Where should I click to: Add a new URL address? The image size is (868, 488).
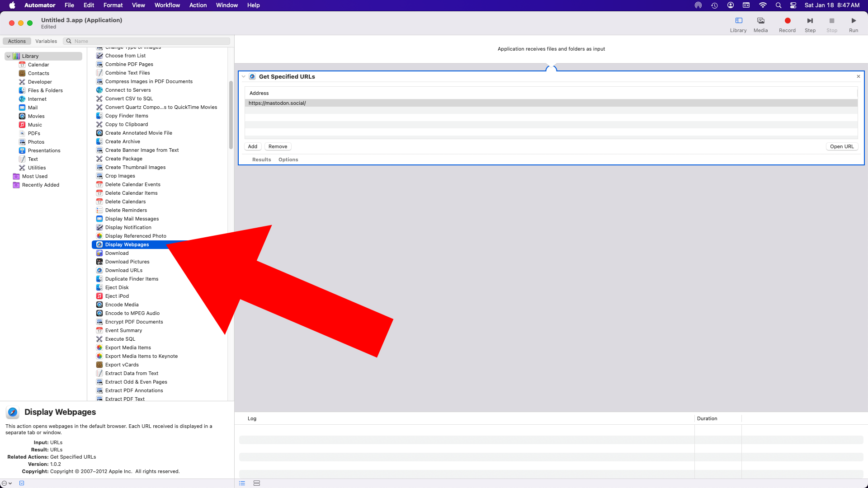point(253,146)
